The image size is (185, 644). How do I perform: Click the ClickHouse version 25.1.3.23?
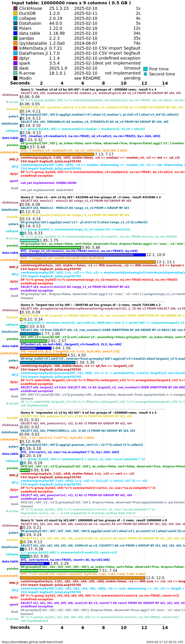point(59,8)
